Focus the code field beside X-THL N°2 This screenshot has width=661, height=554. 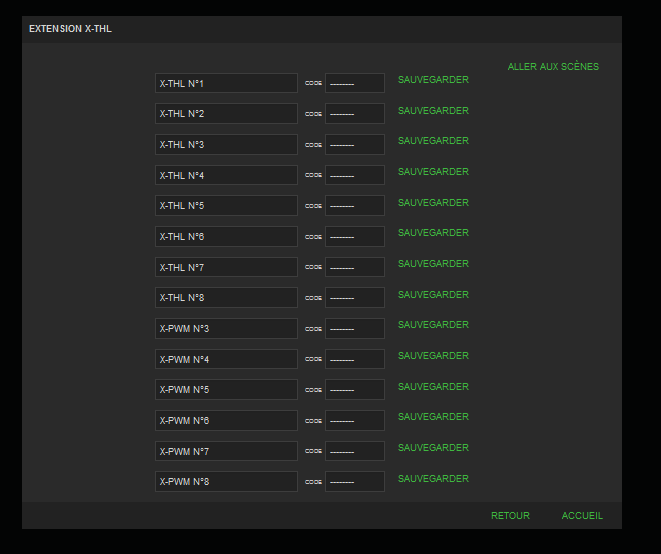[355, 113]
